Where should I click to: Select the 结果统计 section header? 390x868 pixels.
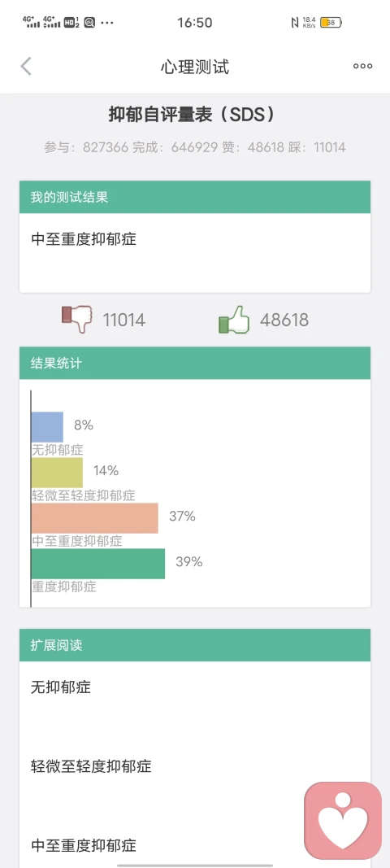pos(195,363)
